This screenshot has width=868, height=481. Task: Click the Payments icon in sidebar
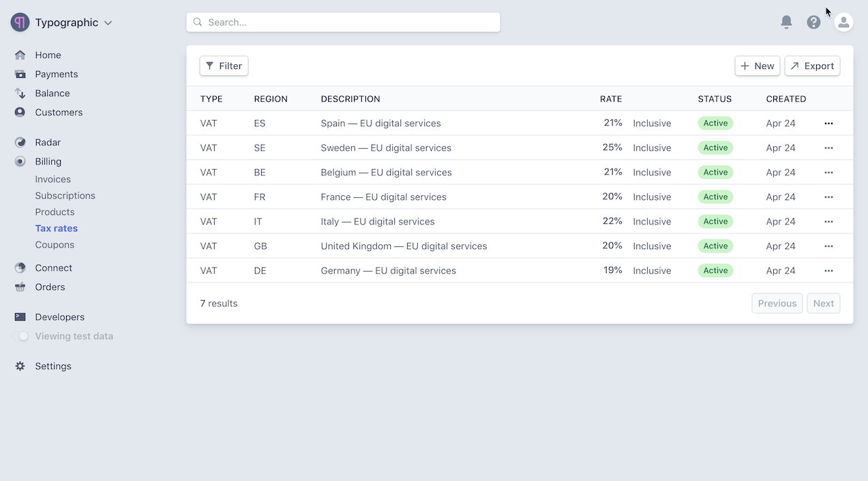click(x=20, y=74)
